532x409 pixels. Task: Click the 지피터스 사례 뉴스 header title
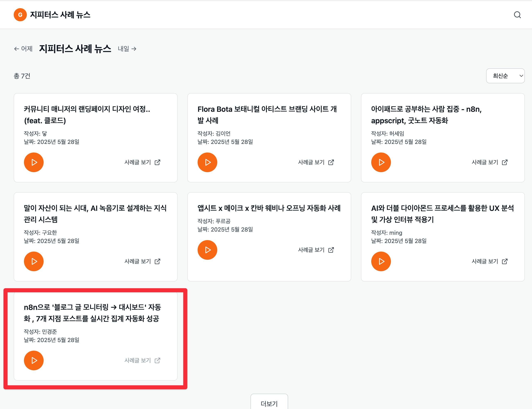(60, 15)
